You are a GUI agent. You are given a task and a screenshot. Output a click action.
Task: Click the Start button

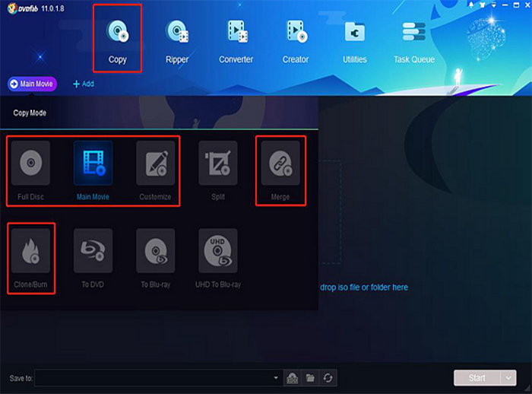click(x=477, y=378)
